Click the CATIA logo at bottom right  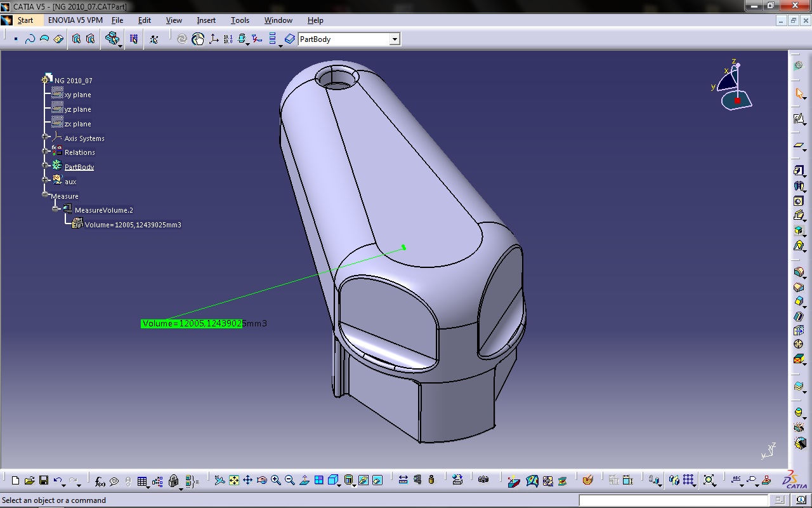(796, 481)
